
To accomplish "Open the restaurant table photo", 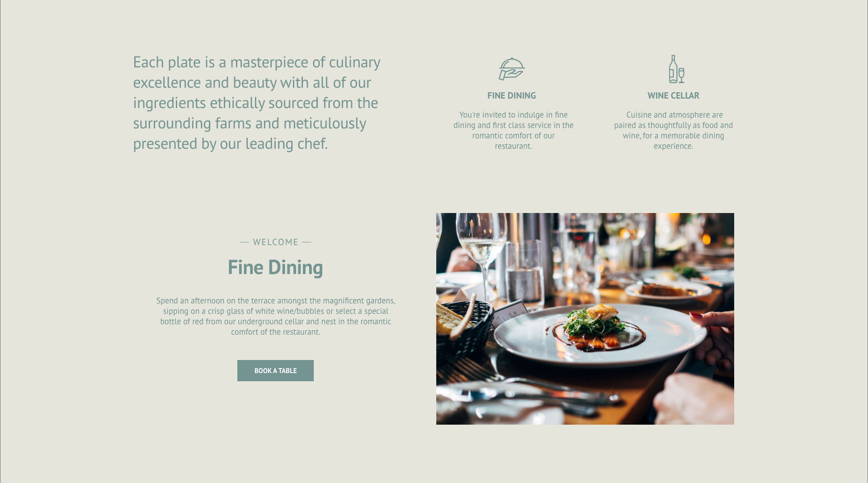I will click(585, 319).
